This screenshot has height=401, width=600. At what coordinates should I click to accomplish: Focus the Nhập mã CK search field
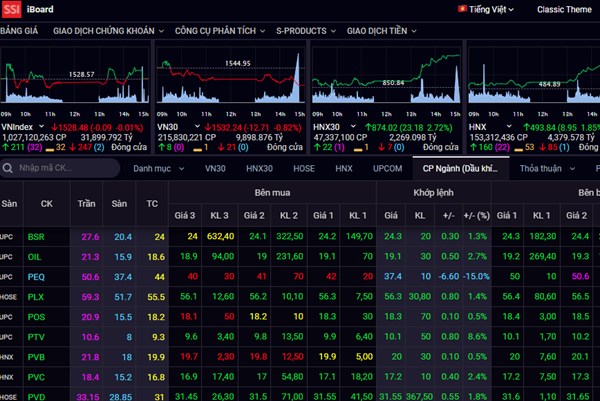pos(60,168)
